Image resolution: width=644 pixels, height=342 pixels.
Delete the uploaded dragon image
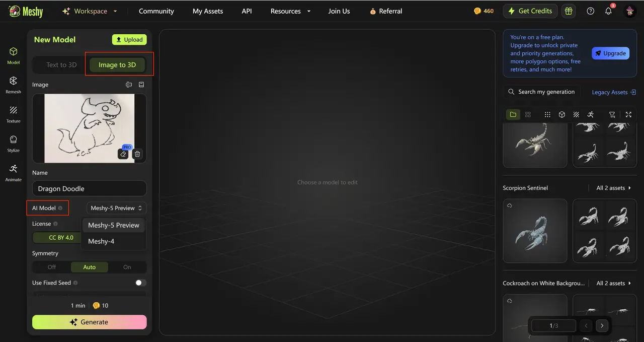click(137, 154)
